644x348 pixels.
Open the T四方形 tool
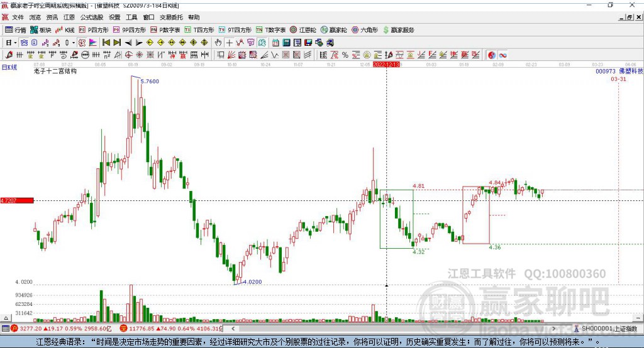(x=199, y=30)
